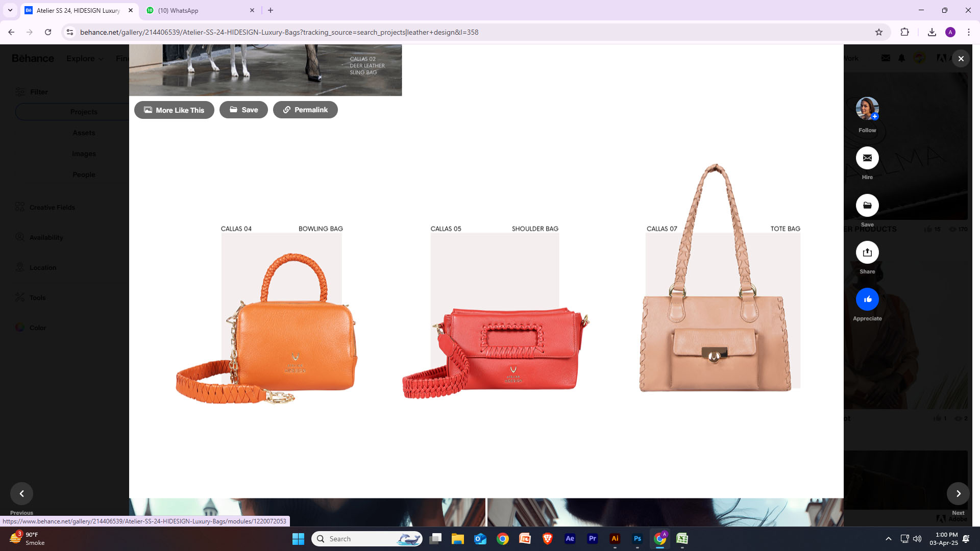Go to the Next project arrow
The height and width of the screenshot is (551, 980).
(958, 493)
